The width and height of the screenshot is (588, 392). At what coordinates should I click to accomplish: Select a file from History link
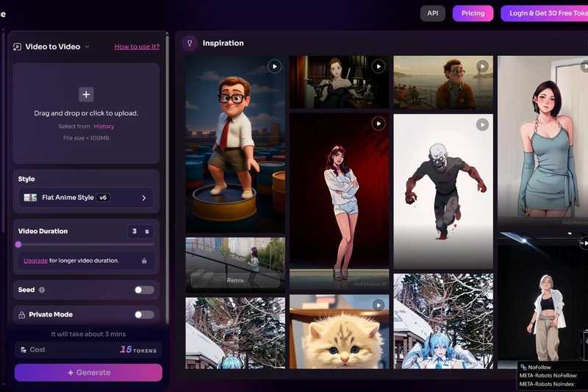(104, 126)
